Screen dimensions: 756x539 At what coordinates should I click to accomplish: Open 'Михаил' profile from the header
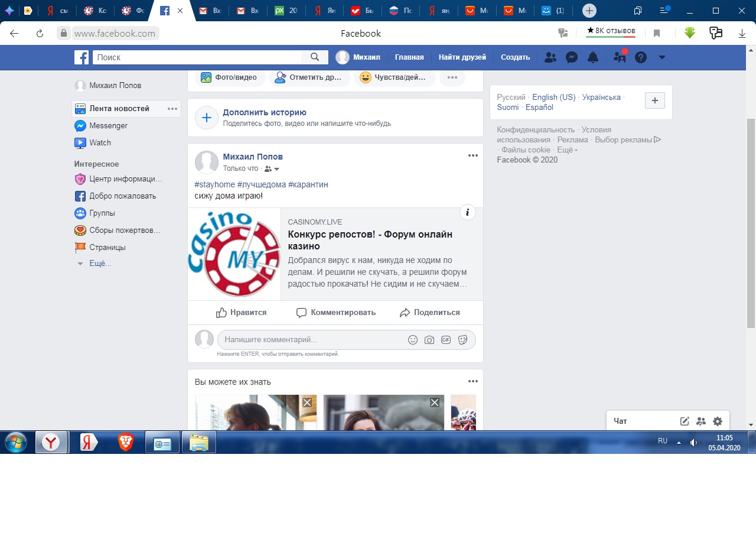pyautogui.click(x=358, y=57)
